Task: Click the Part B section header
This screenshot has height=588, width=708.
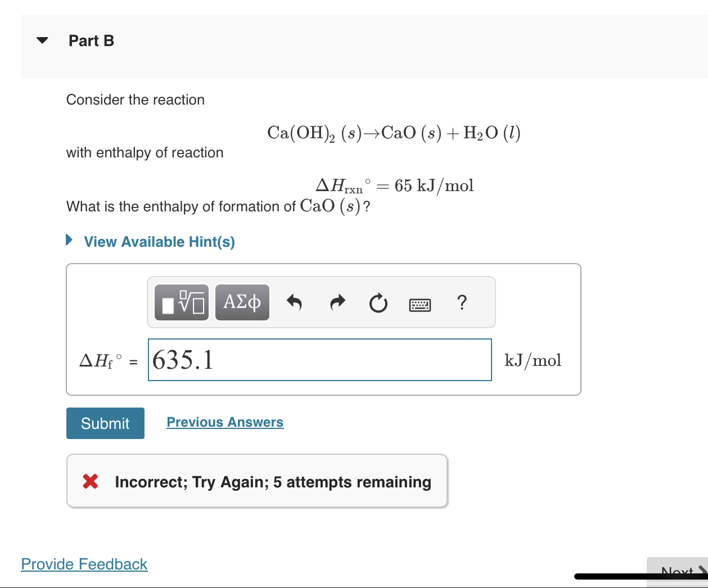Action: 91,40
